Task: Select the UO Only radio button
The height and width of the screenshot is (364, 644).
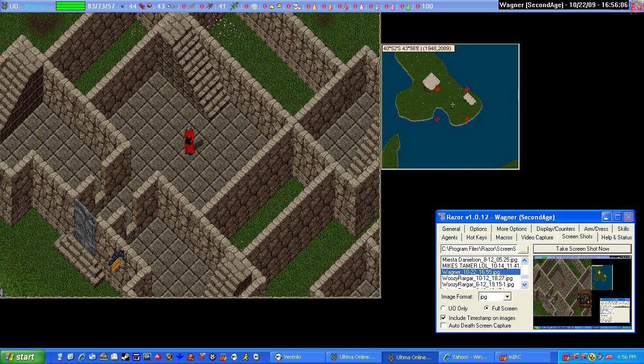Action: click(x=444, y=309)
